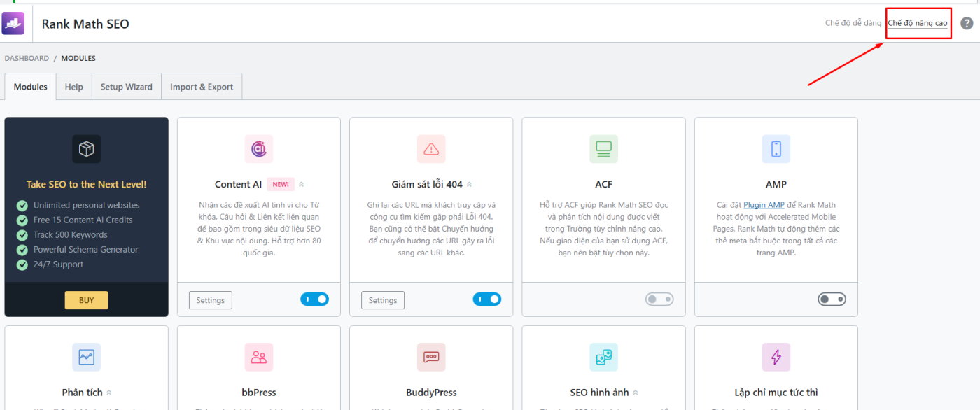
Task: Click the 404 monitor warning icon
Action: click(x=431, y=149)
